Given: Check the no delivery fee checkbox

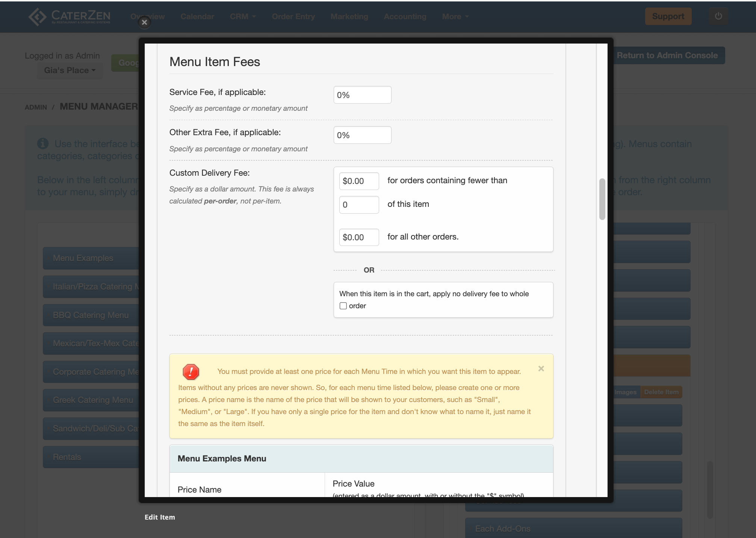Looking at the screenshot, I should click(x=343, y=306).
